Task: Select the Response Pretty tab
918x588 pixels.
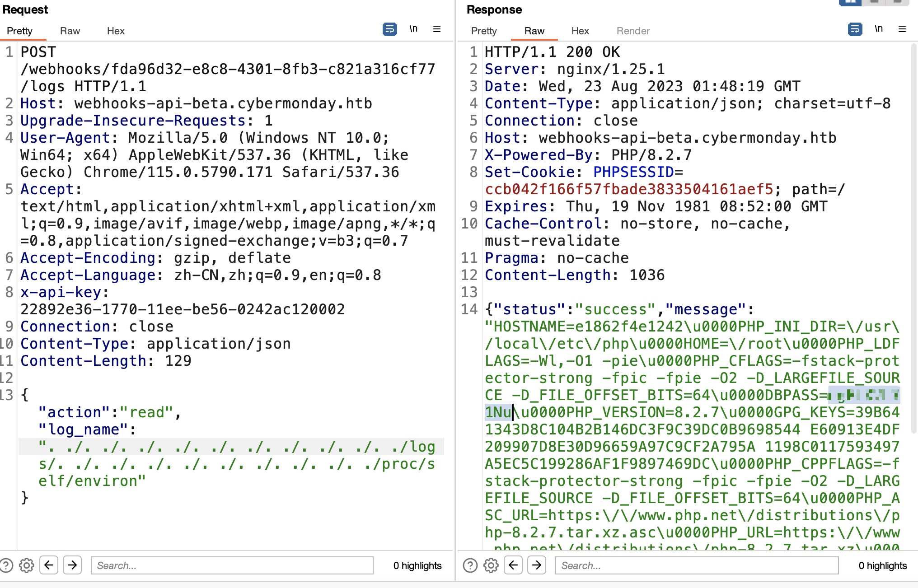Action: pos(484,31)
